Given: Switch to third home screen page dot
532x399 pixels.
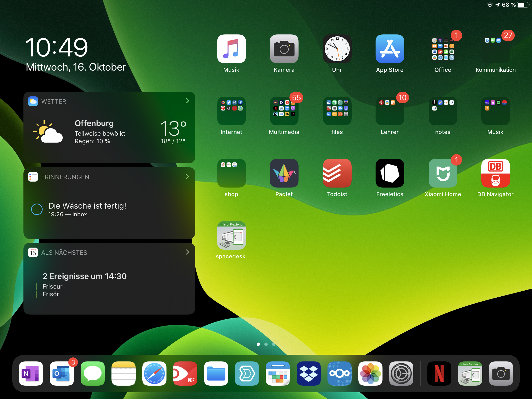Looking at the screenshot, I should point(274,344).
